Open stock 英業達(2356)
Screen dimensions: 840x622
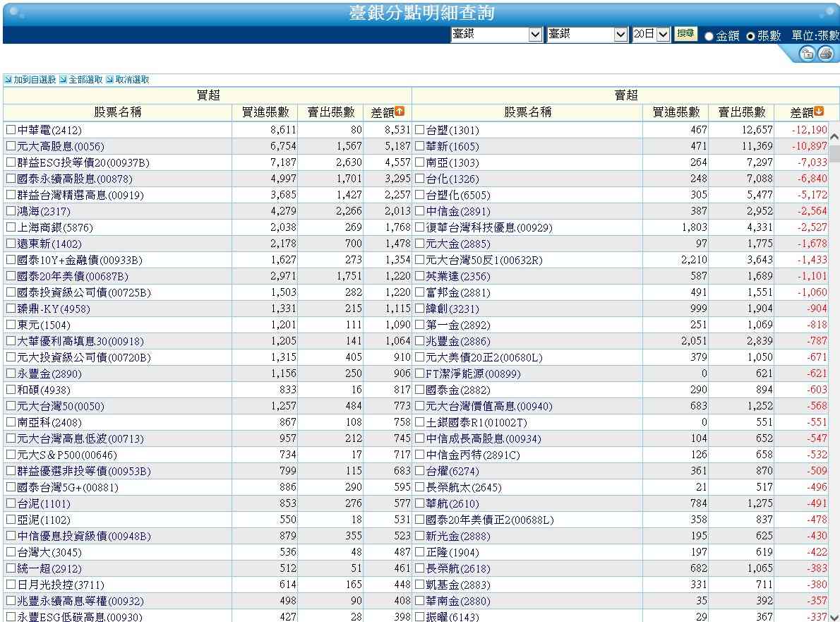(458, 277)
